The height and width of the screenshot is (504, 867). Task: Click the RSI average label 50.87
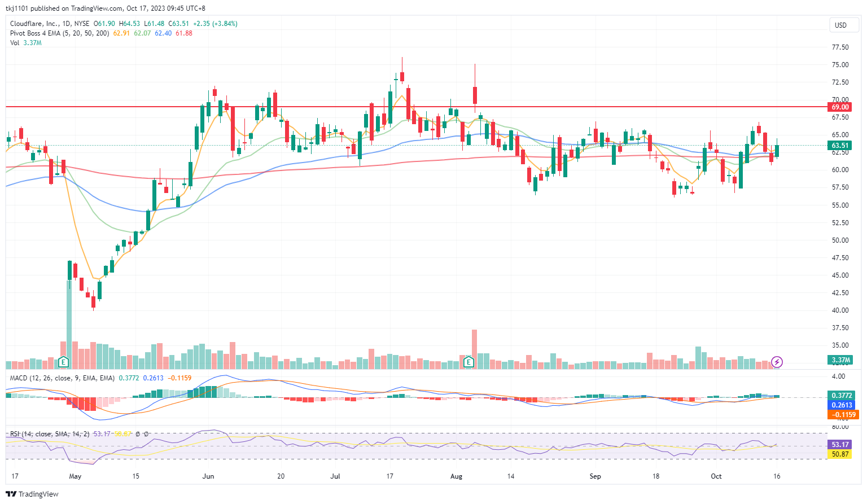[840, 454]
